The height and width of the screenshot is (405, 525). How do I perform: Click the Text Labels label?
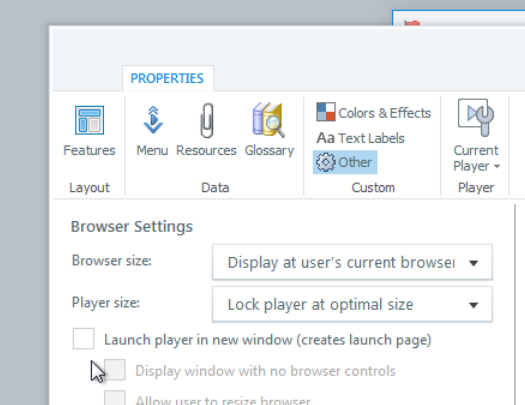pyautogui.click(x=371, y=138)
